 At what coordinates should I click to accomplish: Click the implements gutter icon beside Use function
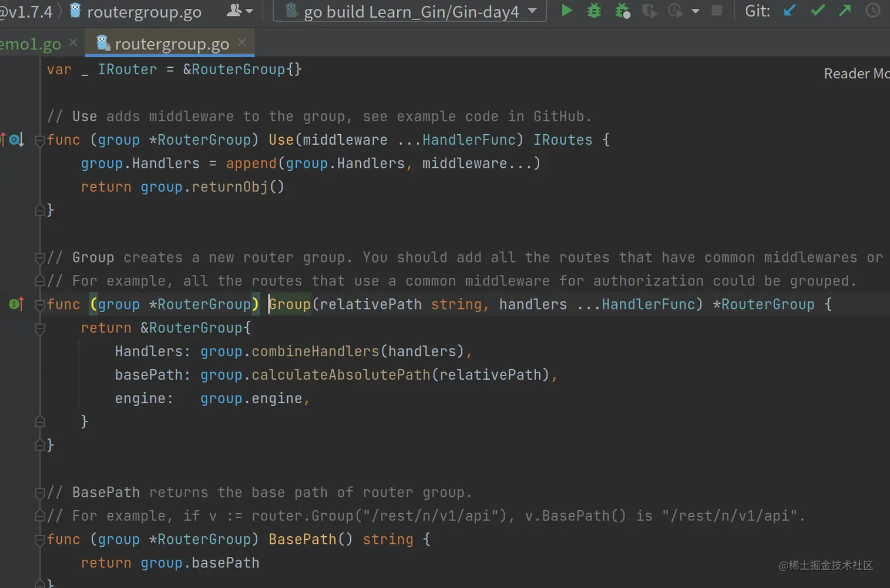(x=15, y=139)
